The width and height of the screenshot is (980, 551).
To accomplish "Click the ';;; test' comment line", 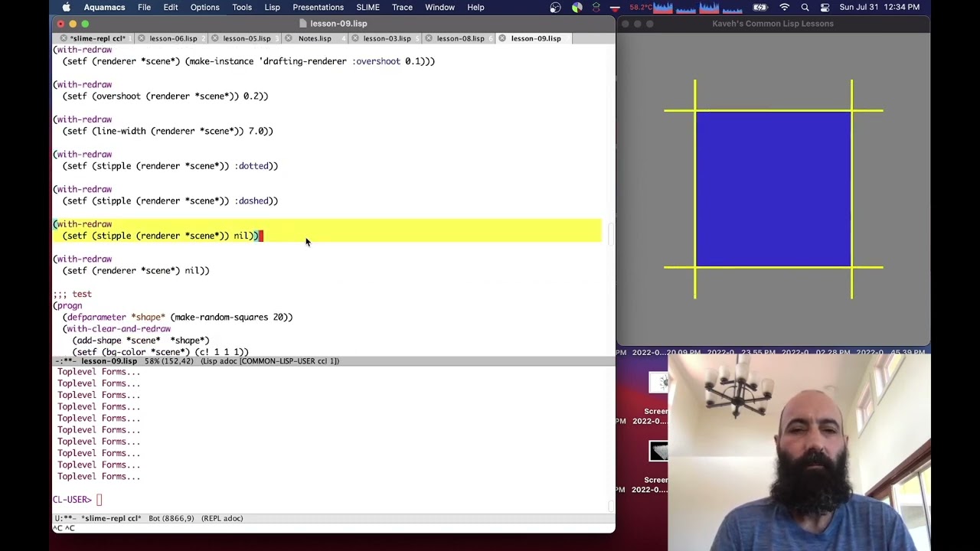I will [x=72, y=294].
